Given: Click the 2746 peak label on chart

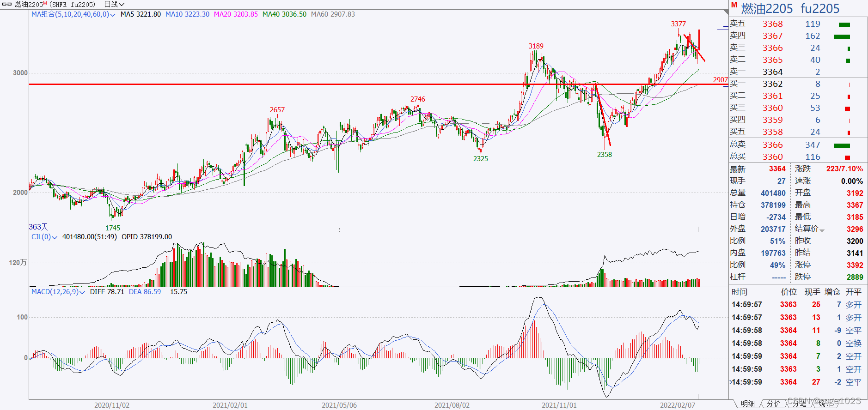Looking at the screenshot, I should (418, 99).
